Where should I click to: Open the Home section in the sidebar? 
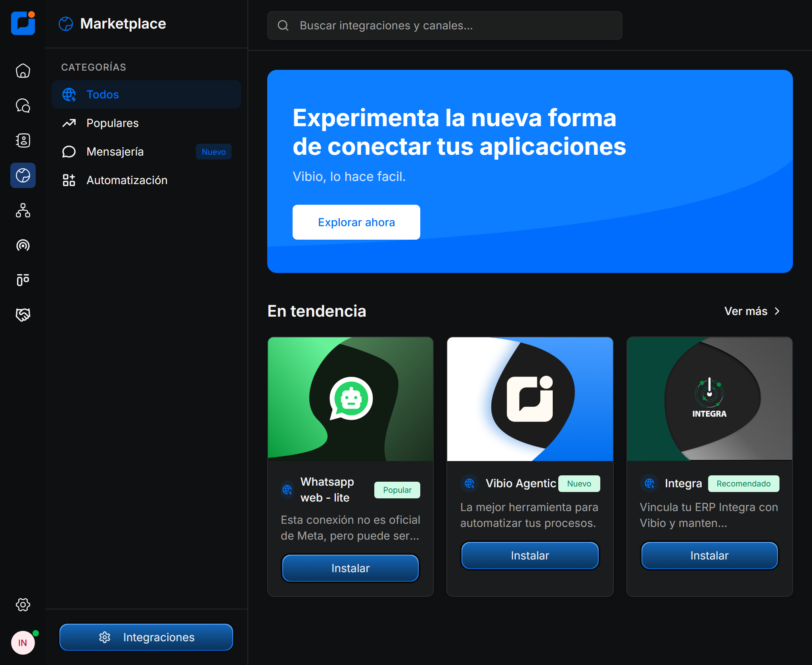(23, 71)
